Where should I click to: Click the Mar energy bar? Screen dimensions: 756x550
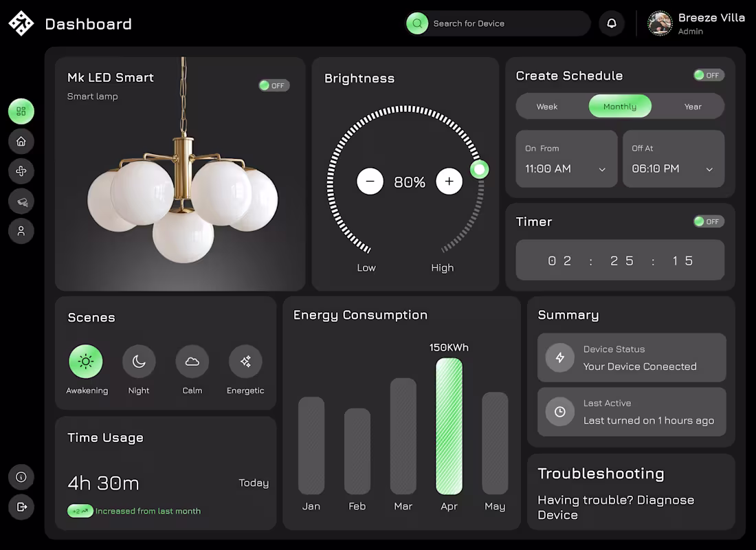coord(403,436)
